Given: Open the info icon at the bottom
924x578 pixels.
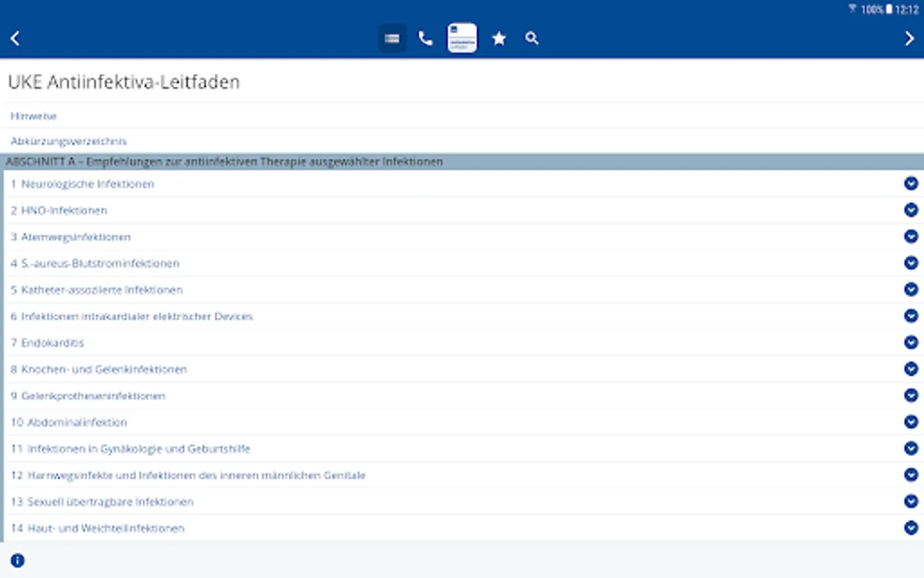Looking at the screenshot, I should [x=17, y=561].
